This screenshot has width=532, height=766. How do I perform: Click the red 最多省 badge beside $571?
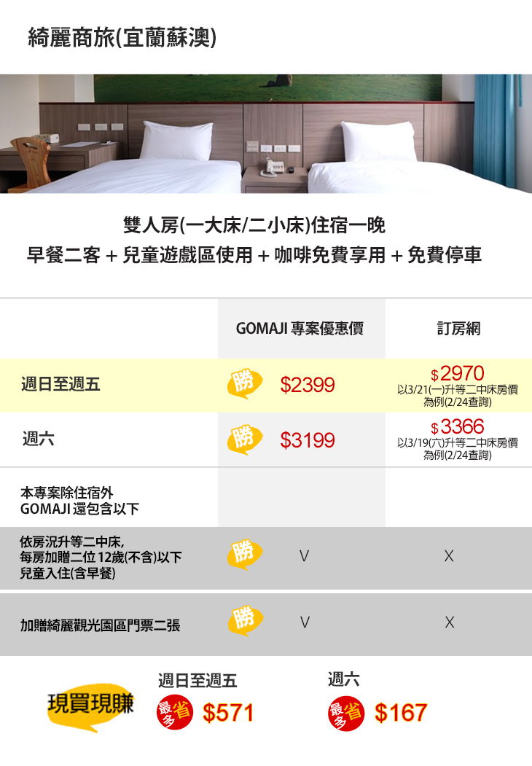pyautogui.click(x=175, y=712)
